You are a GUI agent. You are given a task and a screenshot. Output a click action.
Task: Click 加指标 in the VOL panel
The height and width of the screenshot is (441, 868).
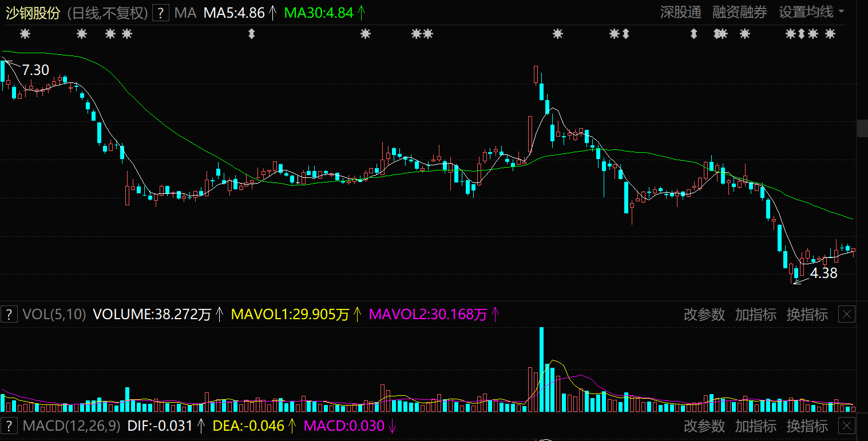756,314
